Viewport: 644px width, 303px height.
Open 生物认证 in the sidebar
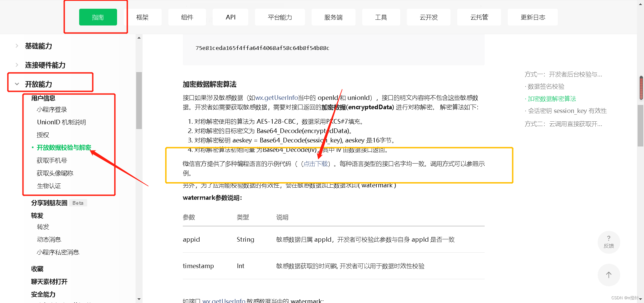tap(49, 186)
